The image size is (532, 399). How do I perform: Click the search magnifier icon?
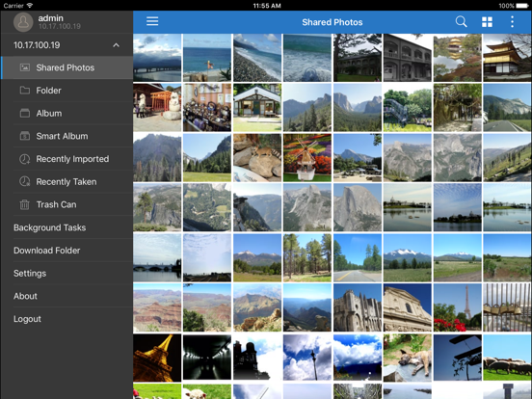click(x=461, y=22)
